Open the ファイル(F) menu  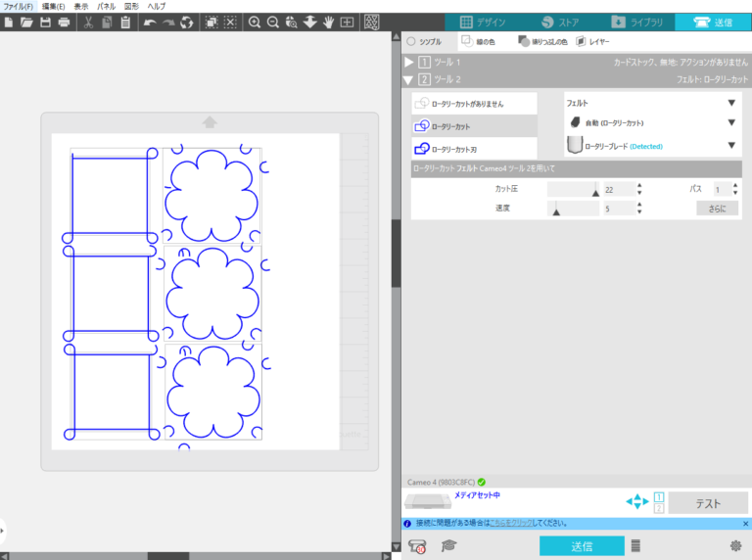(x=19, y=6)
